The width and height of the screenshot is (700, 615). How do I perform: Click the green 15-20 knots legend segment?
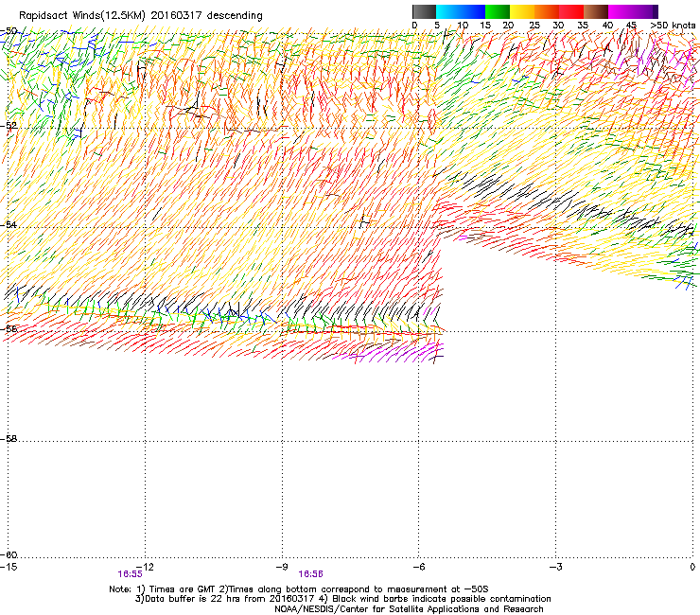coord(498,11)
